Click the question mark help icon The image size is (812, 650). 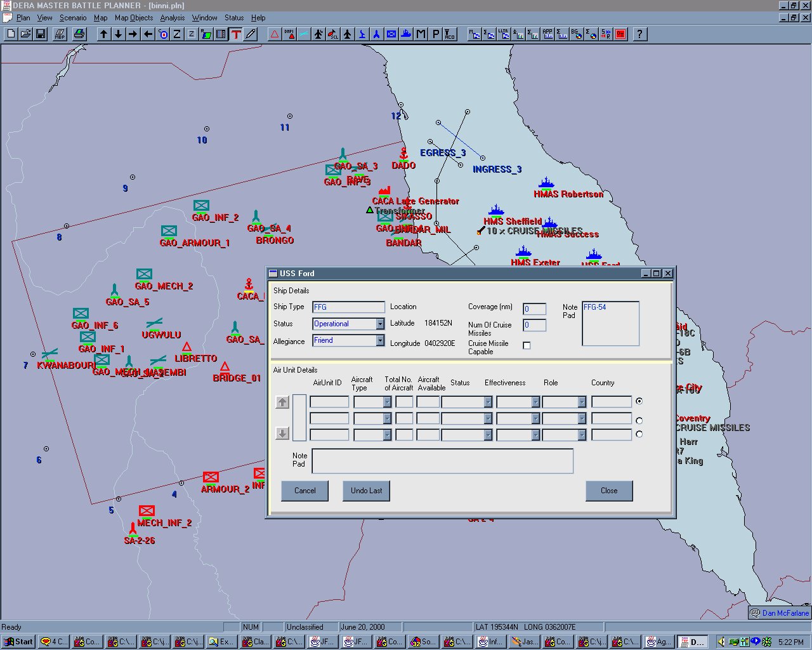pos(639,34)
